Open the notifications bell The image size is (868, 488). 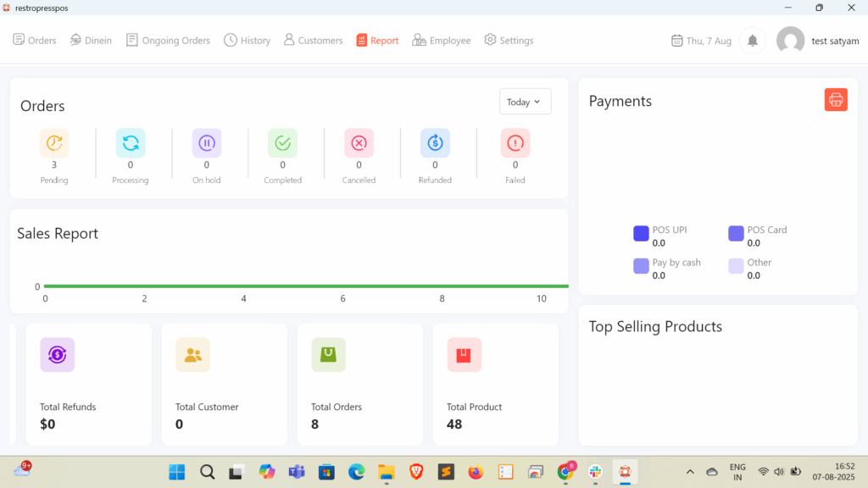pyautogui.click(x=752, y=41)
